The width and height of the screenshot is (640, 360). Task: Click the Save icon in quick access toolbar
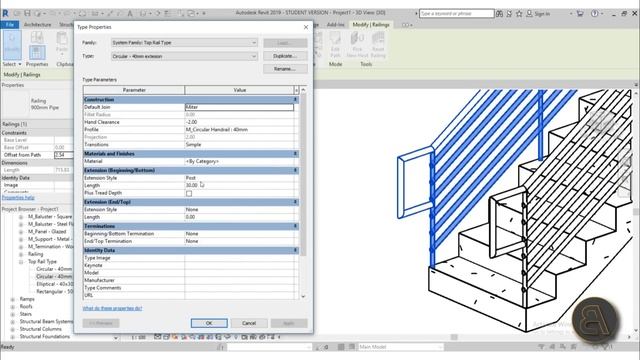(x=27, y=13)
